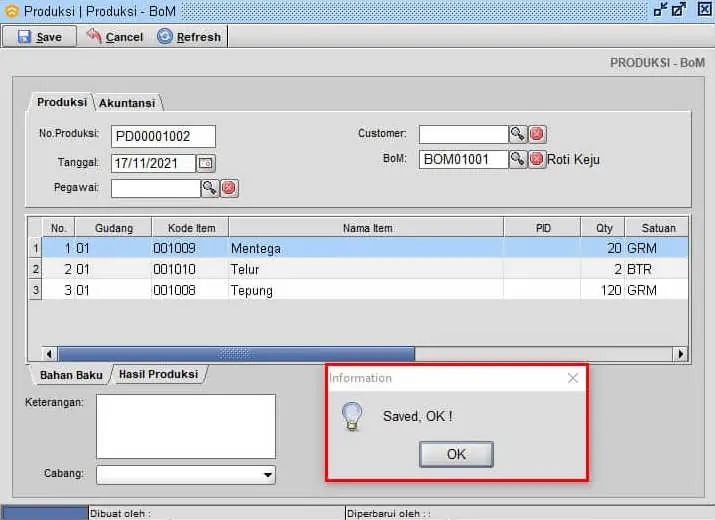Click the Cancel toolbar button
The width and height of the screenshot is (715, 520).
(114, 37)
